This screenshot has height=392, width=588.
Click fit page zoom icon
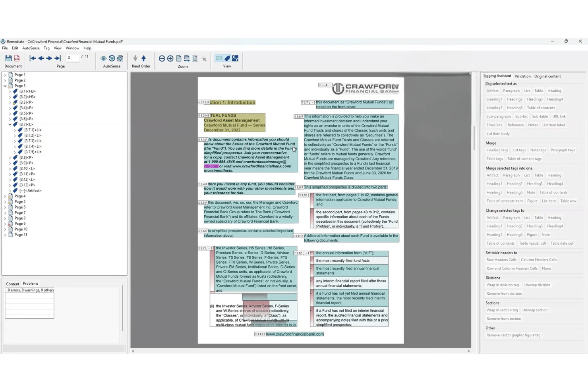(x=179, y=58)
